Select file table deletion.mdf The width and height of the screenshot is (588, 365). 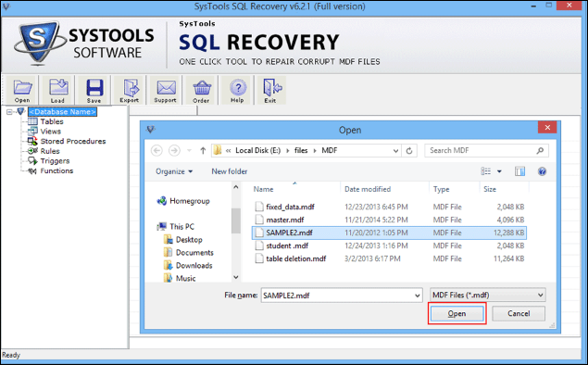coord(389,258)
